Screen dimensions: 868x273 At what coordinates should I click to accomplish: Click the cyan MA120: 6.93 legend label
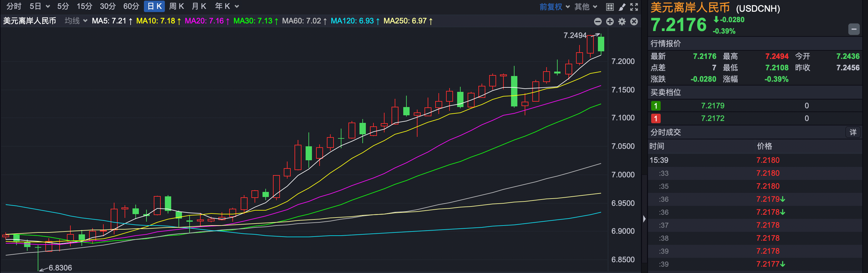355,21
